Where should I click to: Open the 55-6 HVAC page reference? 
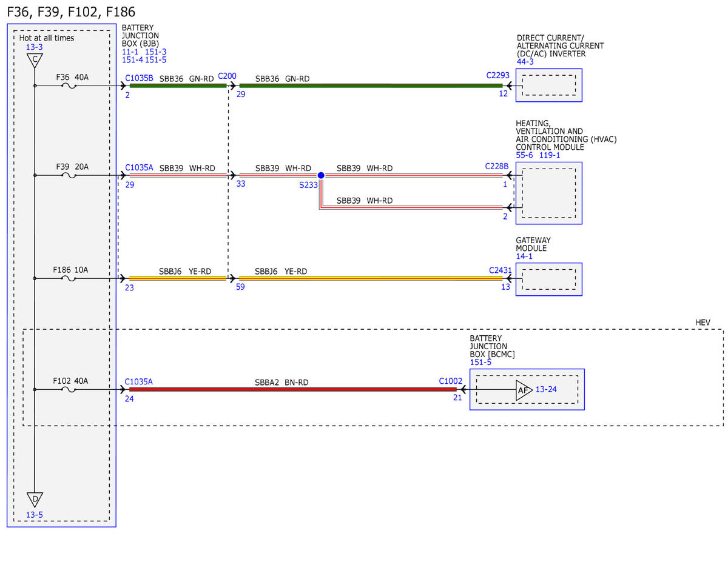point(525,155)
